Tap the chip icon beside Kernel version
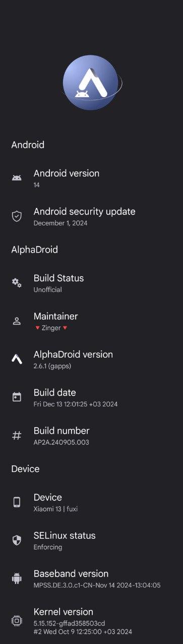This screenshot has height=644, width=183. click(17, 621)
